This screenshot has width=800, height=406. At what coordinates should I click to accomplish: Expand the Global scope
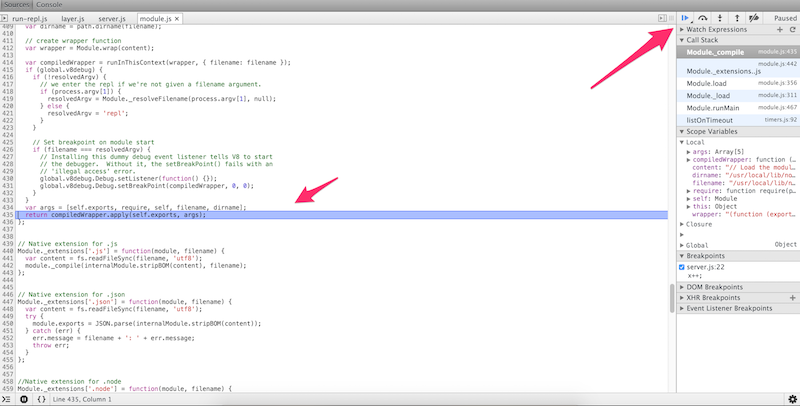pyautogui.click(x=682, y=245)
